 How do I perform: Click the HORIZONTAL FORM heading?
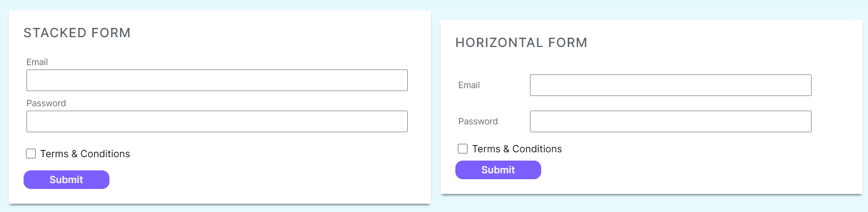pos(521,43)
